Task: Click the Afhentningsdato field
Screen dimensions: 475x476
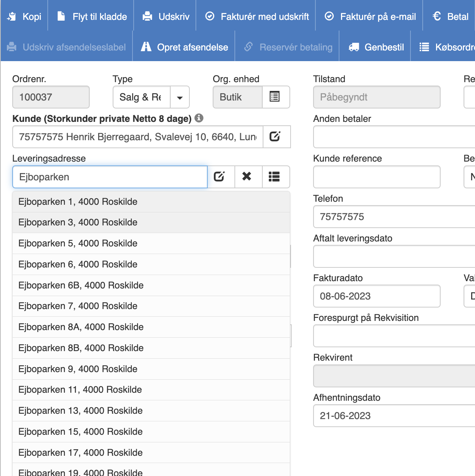Action: [x=394, y=416]
